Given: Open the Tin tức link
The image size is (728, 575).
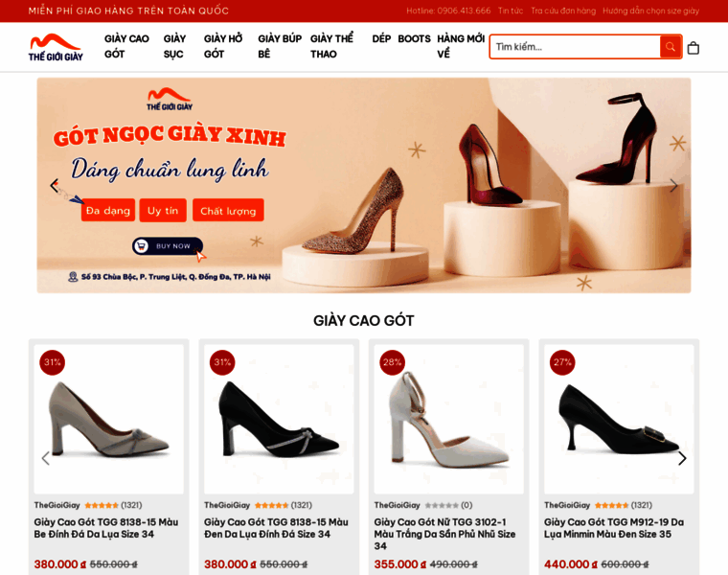Looking at the screenshot, I should coord(511,11).
